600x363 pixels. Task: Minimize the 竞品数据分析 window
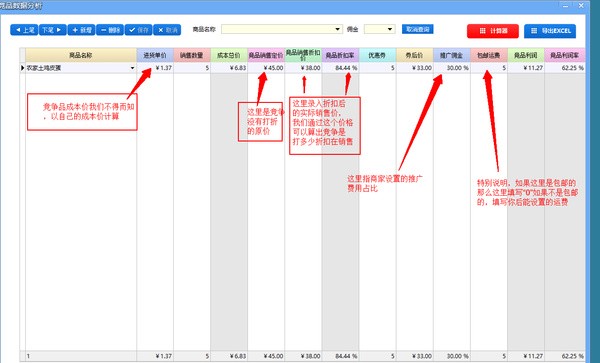(565, 5)
